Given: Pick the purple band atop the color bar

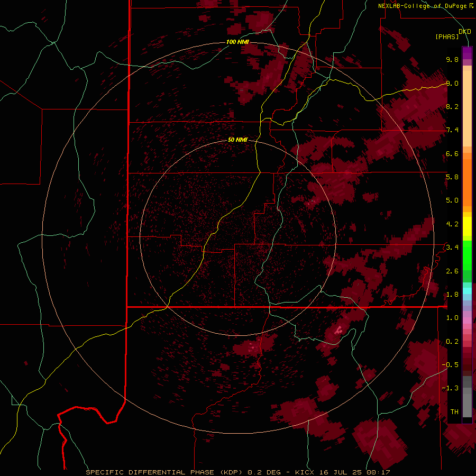Looking at the screenshot, I should pyautogui.click(x=467, y=53).
